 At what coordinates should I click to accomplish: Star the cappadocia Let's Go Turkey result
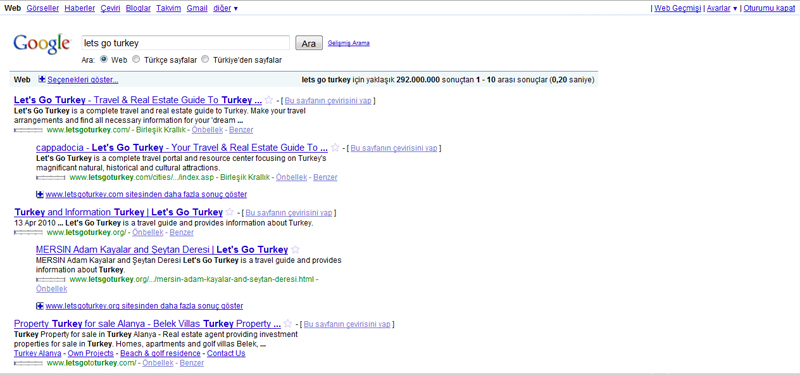pyautogui.click(x=335, y=147)
